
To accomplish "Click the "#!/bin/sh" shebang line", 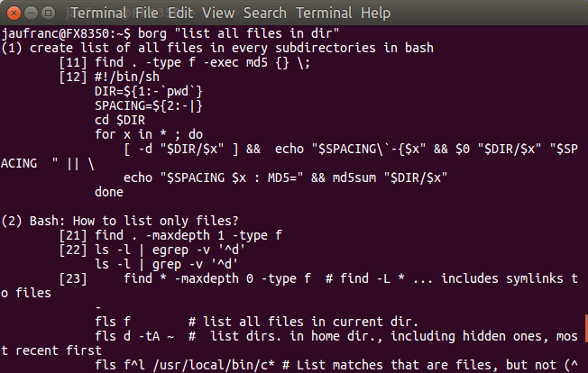I will pyautogui.click(x=127, y=77).
